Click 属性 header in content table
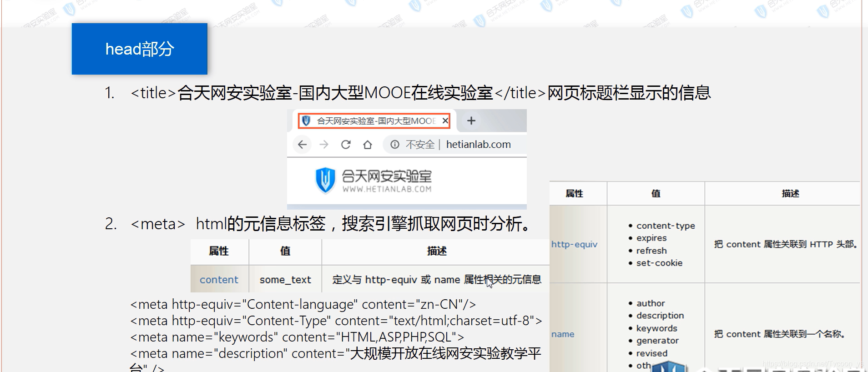868x372 pixels. pyautogui.click(x=219, y=251)
